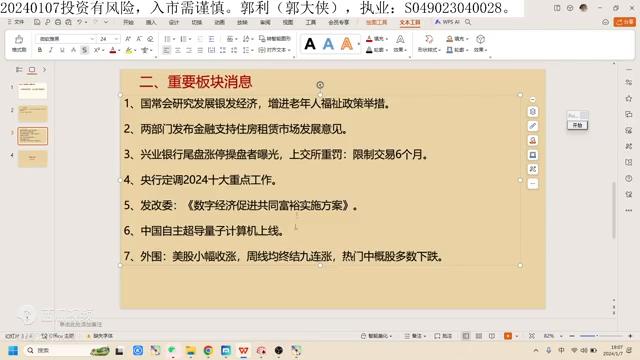Toggle Underline formatting

62,50
